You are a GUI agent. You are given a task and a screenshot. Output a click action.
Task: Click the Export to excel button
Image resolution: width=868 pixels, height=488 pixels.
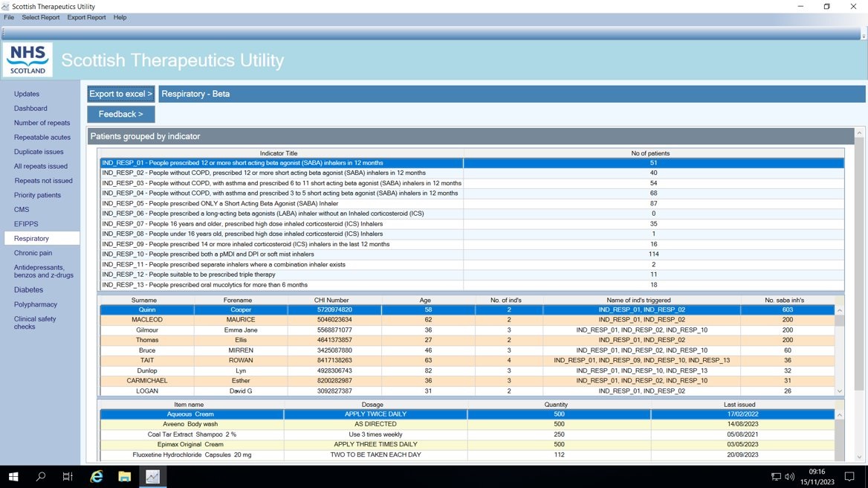click(x=120, y=94)
